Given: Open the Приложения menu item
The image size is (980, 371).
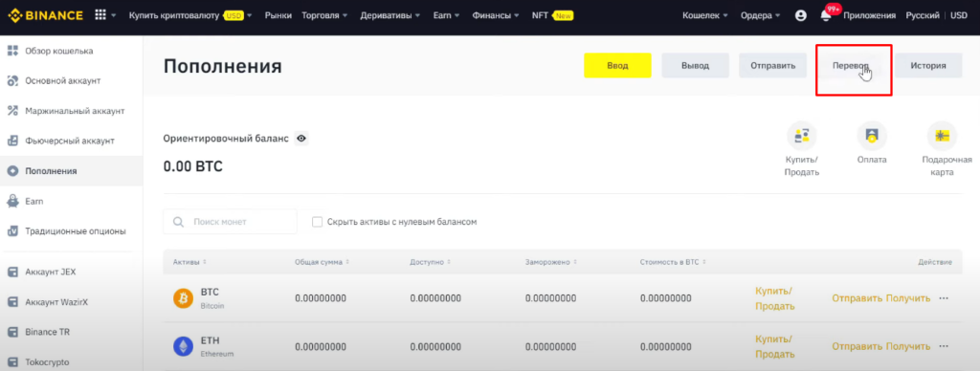Looking at the screenshot, I should [x=869, y=15].
